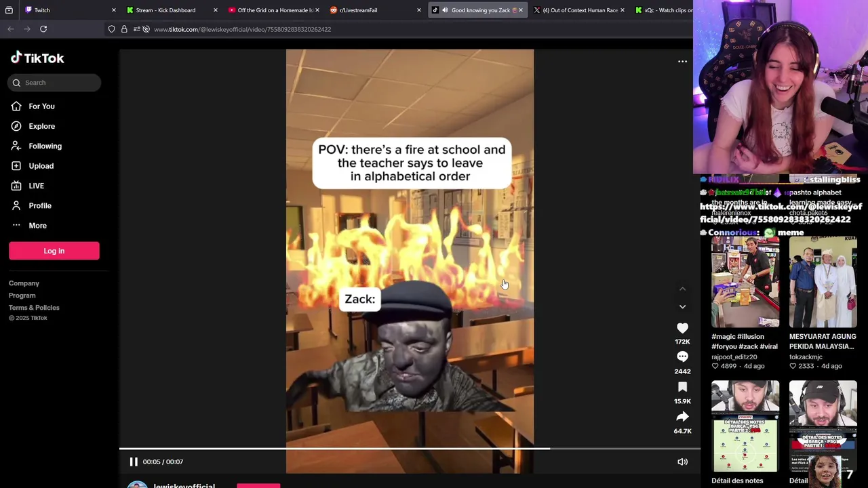Expand the More menu in sidebar
The image size is (868, 488).
tap(37, 226)
